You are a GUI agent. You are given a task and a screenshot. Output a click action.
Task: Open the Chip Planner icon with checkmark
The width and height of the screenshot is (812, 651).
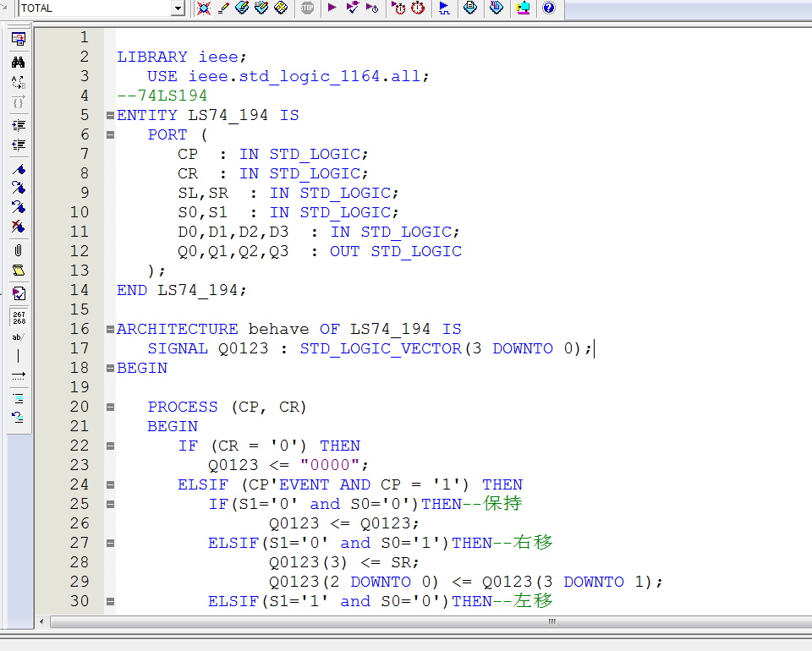[261, 8]
